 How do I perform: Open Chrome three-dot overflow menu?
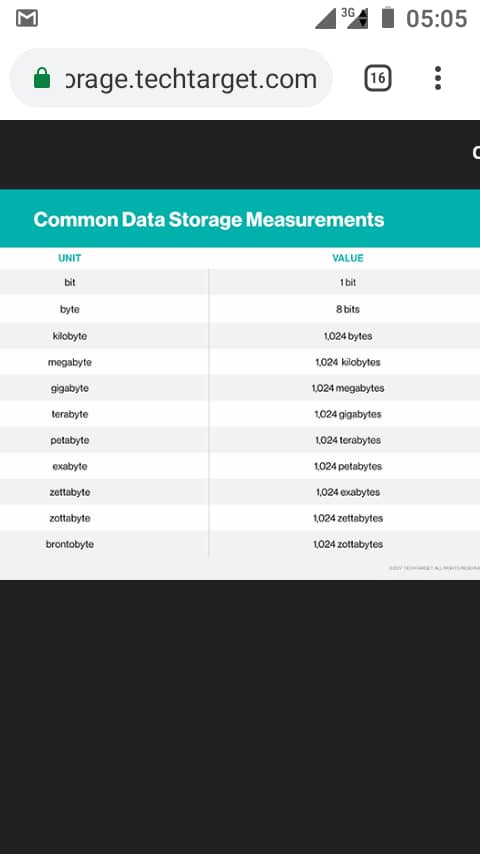point(438,78)
